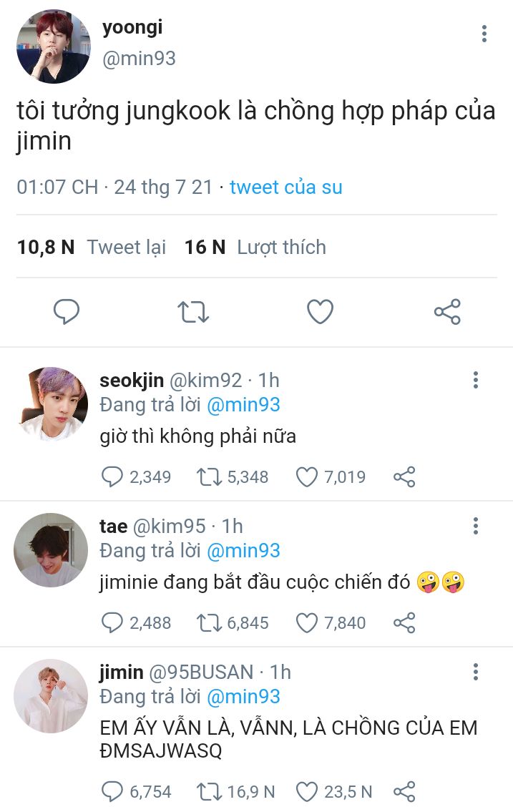Share seokjin's reply

tap(404, 477)
